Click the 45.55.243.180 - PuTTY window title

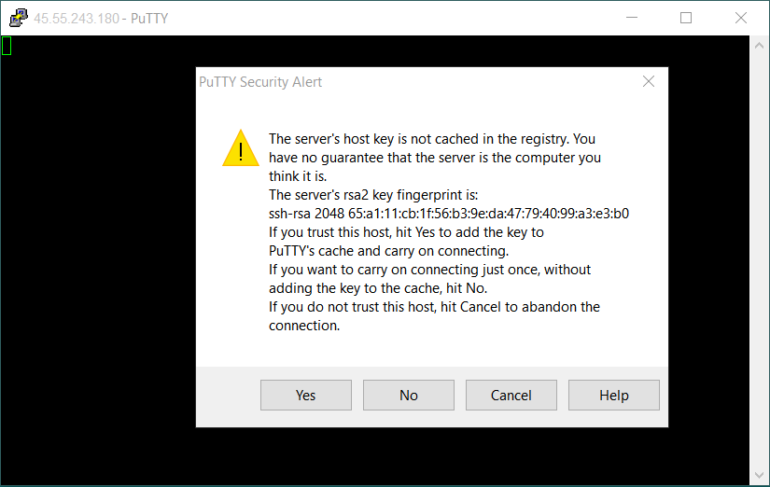pyautogui.click(x=101, y=19)
